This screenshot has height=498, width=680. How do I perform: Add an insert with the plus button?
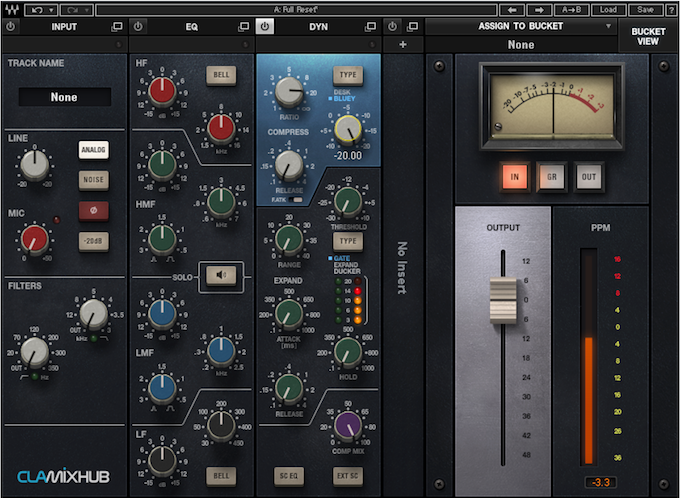pos(403,44)
